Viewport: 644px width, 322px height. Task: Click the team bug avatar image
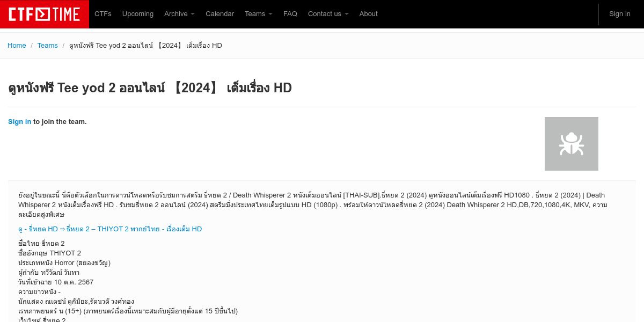572,144
